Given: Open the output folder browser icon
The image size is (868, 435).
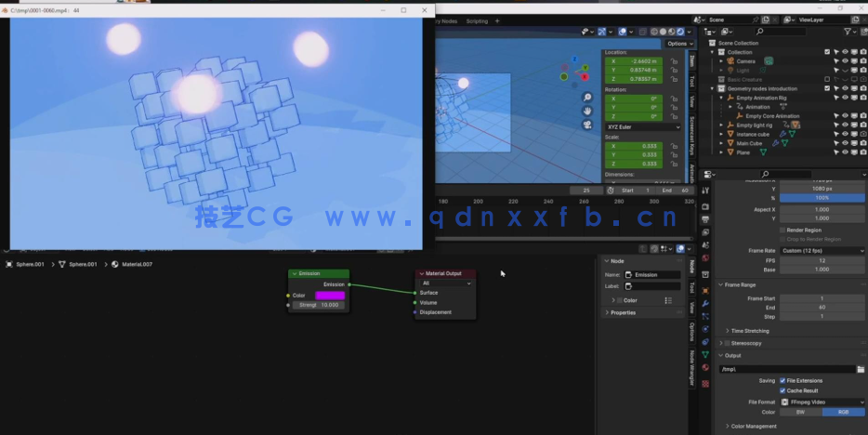Looking at the screenshot, I should pos(861,369).
